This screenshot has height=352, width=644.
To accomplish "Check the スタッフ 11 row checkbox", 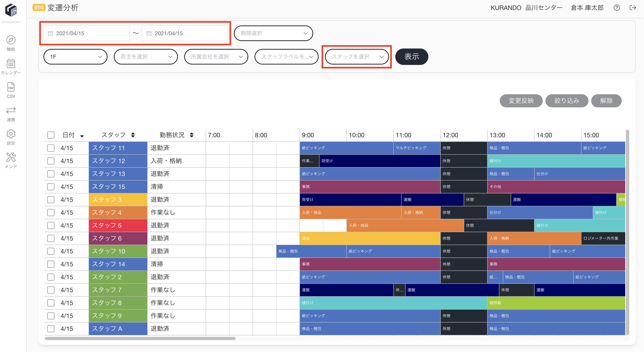I will [51, 148].
